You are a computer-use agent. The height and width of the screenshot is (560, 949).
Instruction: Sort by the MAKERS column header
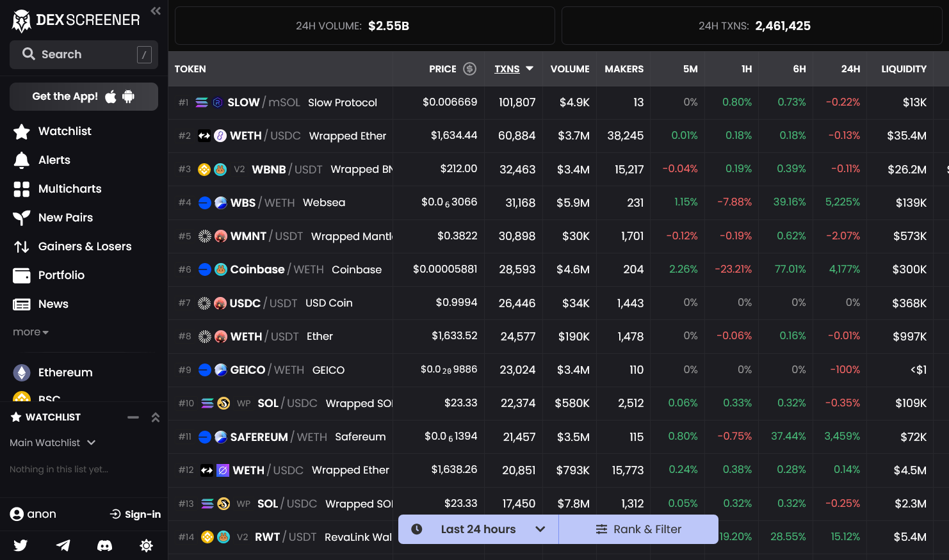point(624,69)
